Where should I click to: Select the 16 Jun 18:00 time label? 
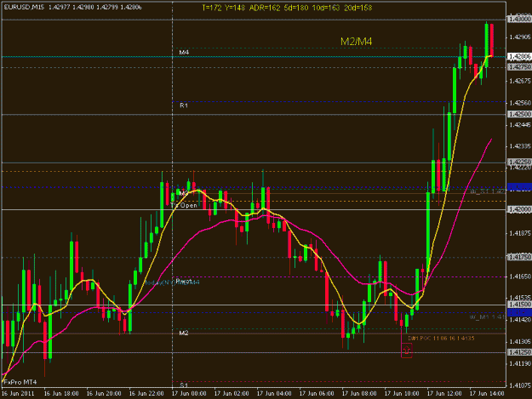pos(61,394)
